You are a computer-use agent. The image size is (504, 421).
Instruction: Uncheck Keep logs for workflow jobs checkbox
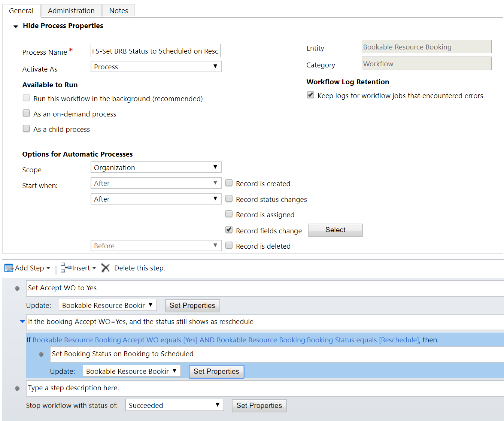click(x=310, y=95)
